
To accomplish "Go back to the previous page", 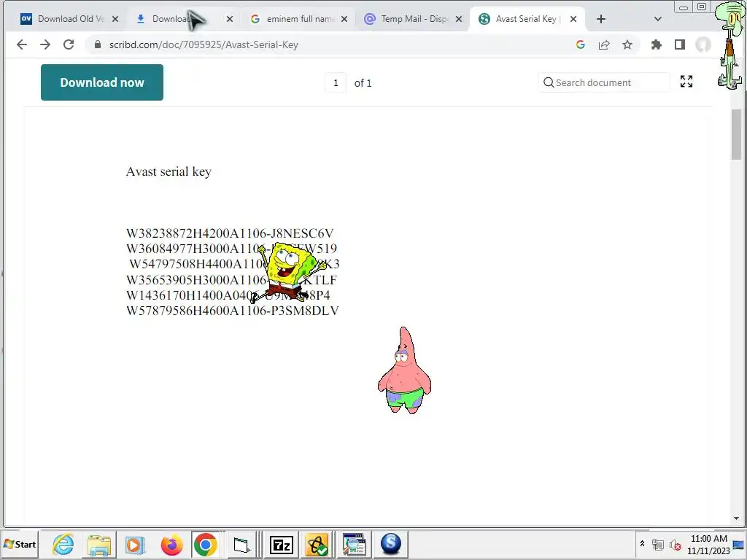I will click(x=22, y=44).
